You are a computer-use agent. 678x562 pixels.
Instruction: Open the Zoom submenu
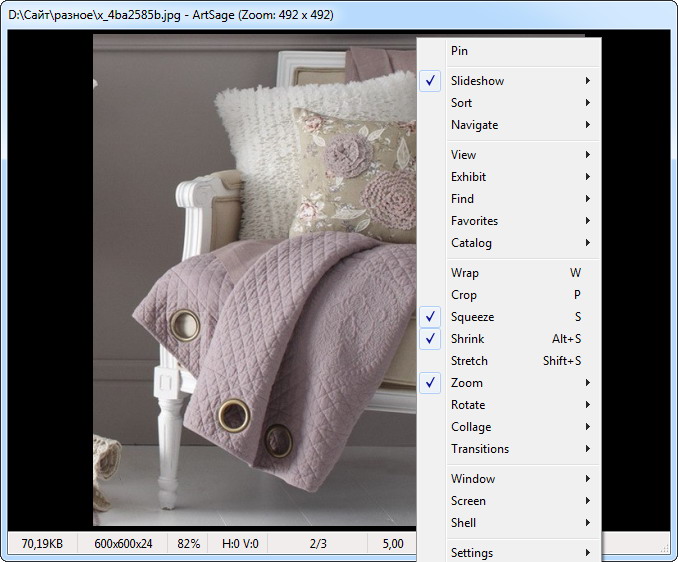(x=509, y=383)
